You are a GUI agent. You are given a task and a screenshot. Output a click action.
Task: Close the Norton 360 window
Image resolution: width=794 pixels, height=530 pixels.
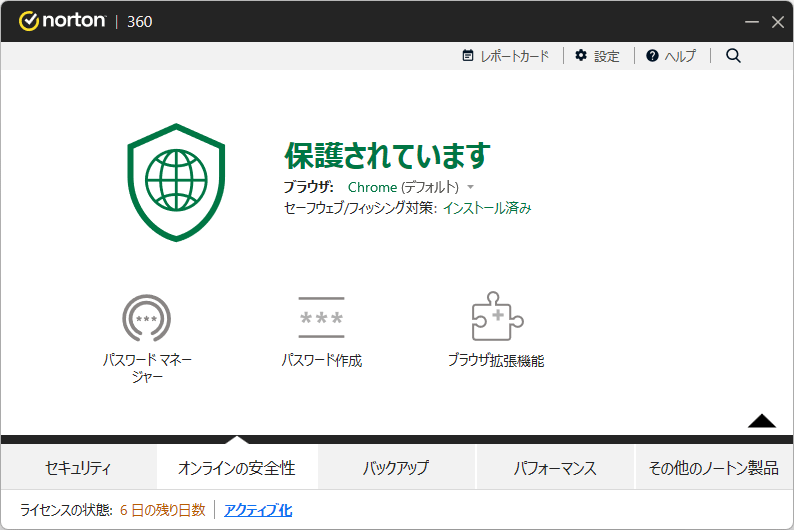[x=778, y=22]
